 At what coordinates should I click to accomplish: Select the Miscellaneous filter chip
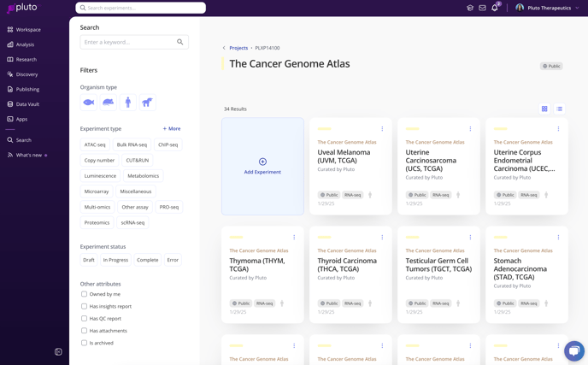pyautogui.click(x=135, y=191)
